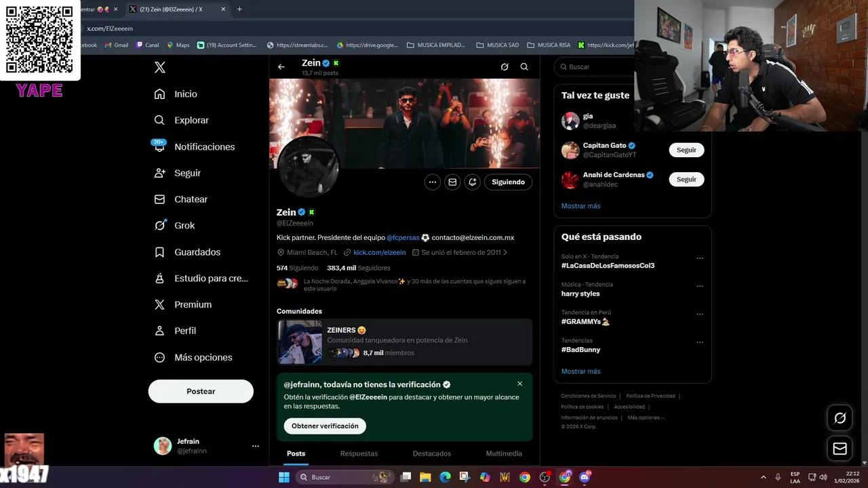Viewport: 868px width, 488px height.
Task: Open Zein's profile avatar picture
Action: click(308, 167)
